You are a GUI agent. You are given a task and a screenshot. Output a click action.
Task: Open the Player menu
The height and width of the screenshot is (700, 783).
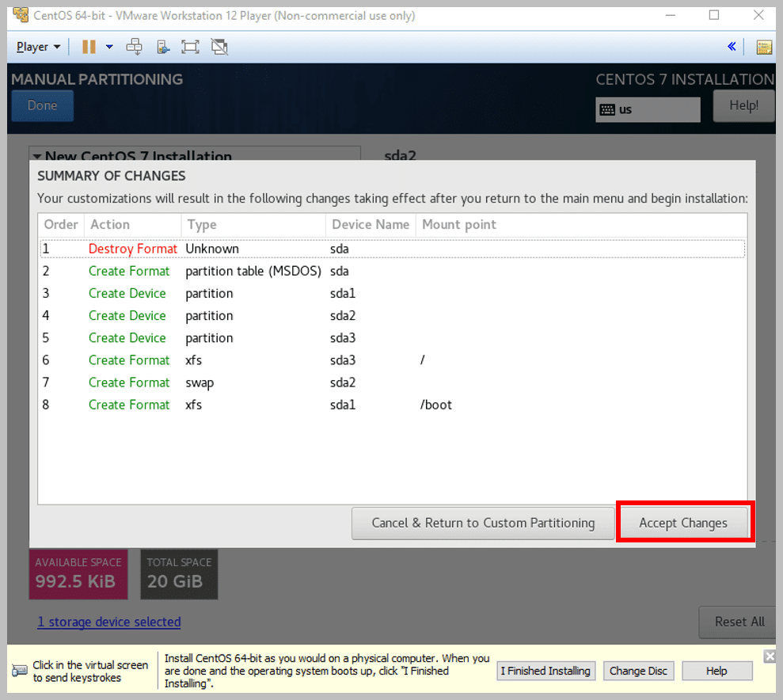[x=38, y=47]
